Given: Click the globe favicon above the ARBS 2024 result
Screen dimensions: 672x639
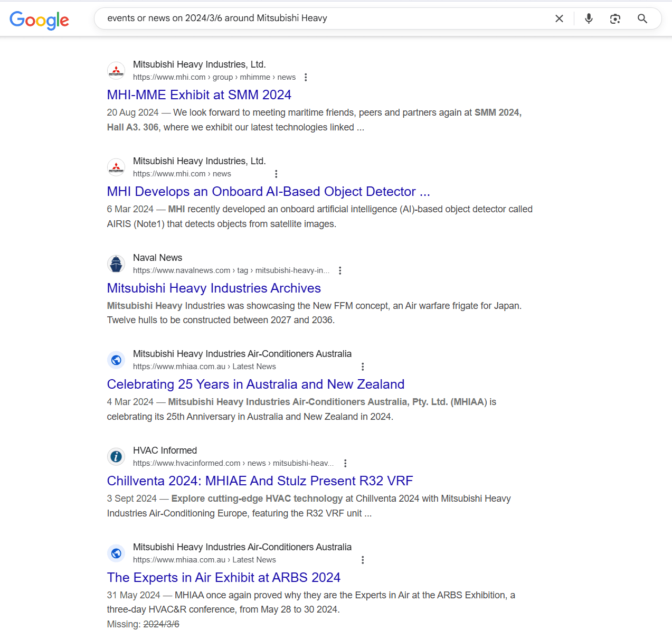Looking at the screenshot, I should pyautogui.click(x=116, y=553).
